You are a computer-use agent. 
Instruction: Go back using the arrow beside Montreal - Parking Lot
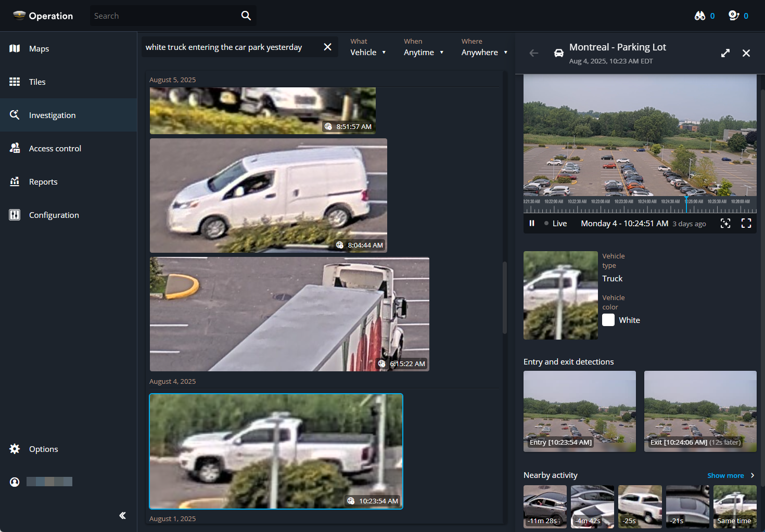pyautogui.click(x=534, y=53)
